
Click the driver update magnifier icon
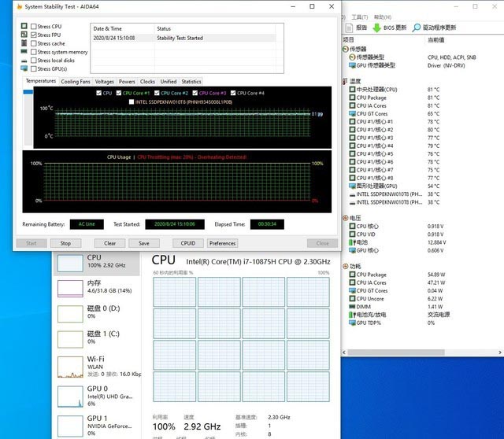[417, 28]
